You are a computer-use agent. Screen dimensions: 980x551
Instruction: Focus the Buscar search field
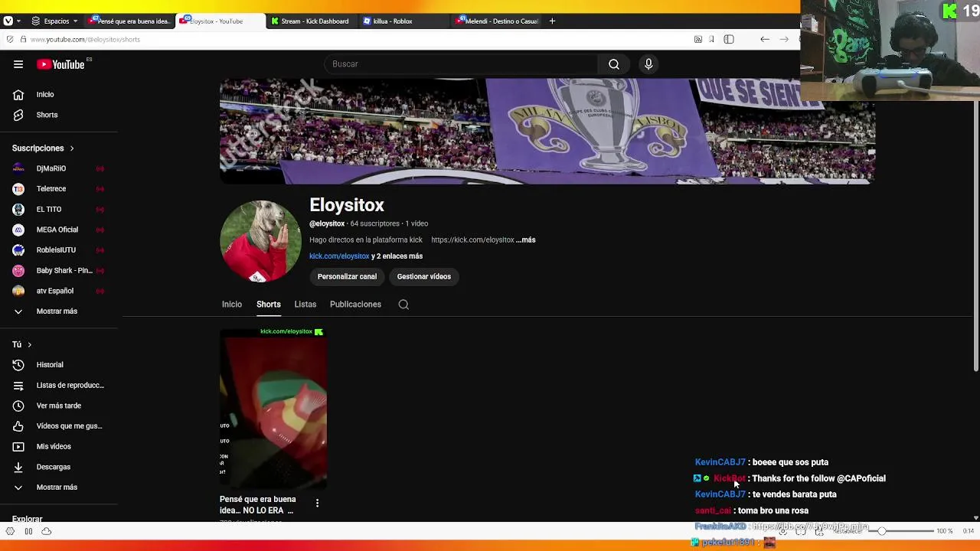pos(461,64)
